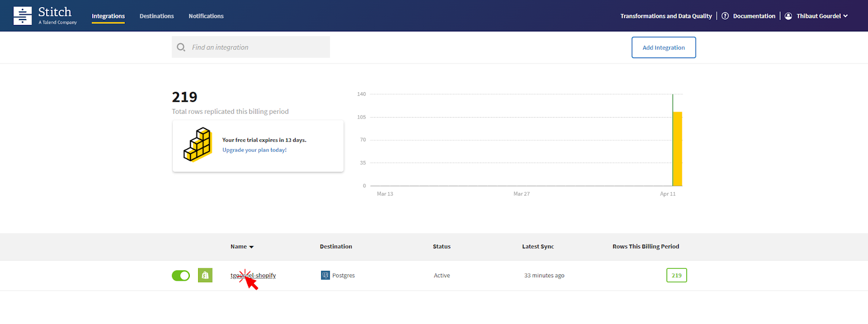Click the search magnifier icon
This screenshot has width=868, height=324.
point(181,48)
